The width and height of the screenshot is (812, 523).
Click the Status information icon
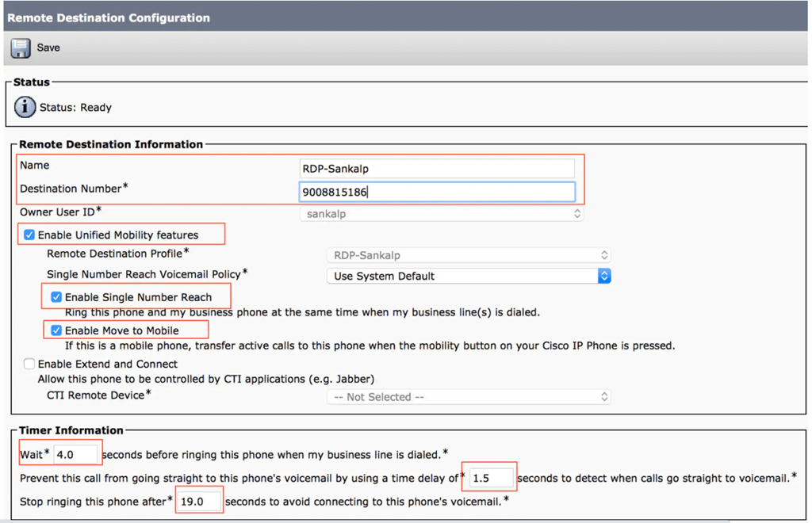(25, 107)
